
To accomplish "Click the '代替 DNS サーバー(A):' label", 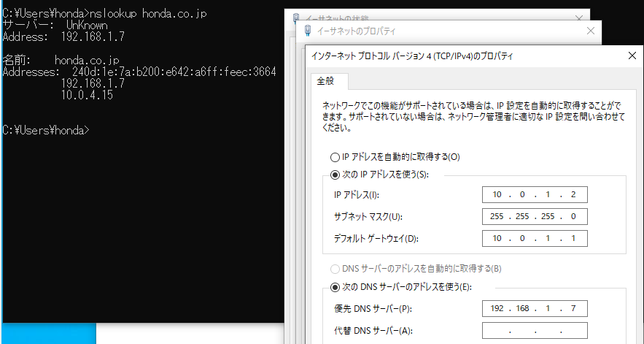I will click(x=373, y=331).
